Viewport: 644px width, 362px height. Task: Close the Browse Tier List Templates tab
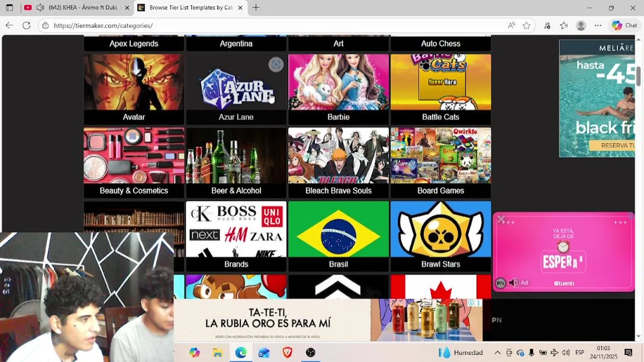pyautogui.click(x=240, y=8)
